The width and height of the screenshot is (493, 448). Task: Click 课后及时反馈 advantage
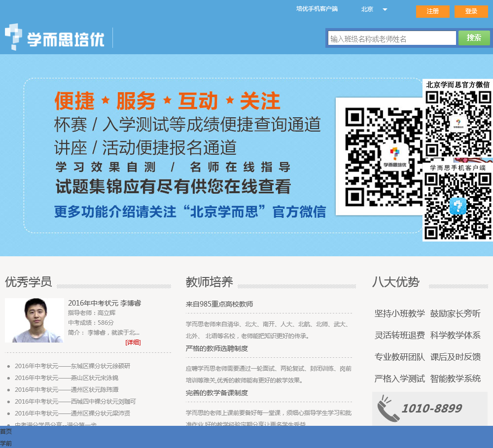click(x=455, y=357)
